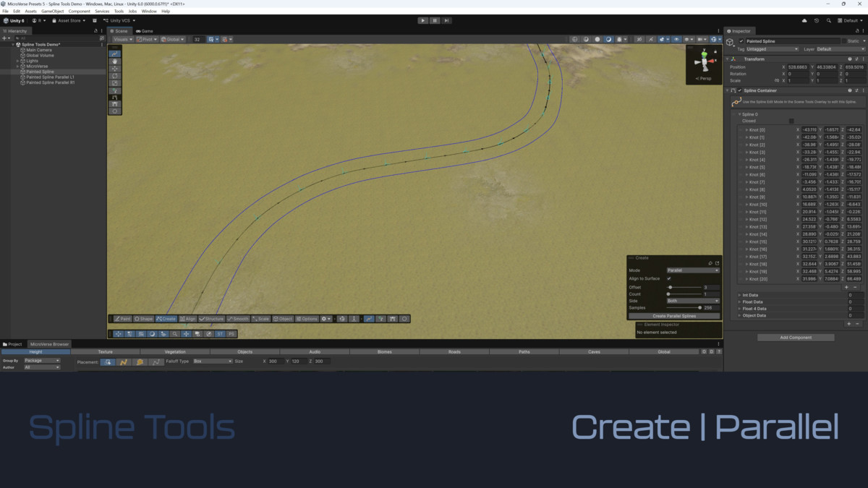868x488 pixels.
Task: Select the Roads category tab
Action: [454, 352]
